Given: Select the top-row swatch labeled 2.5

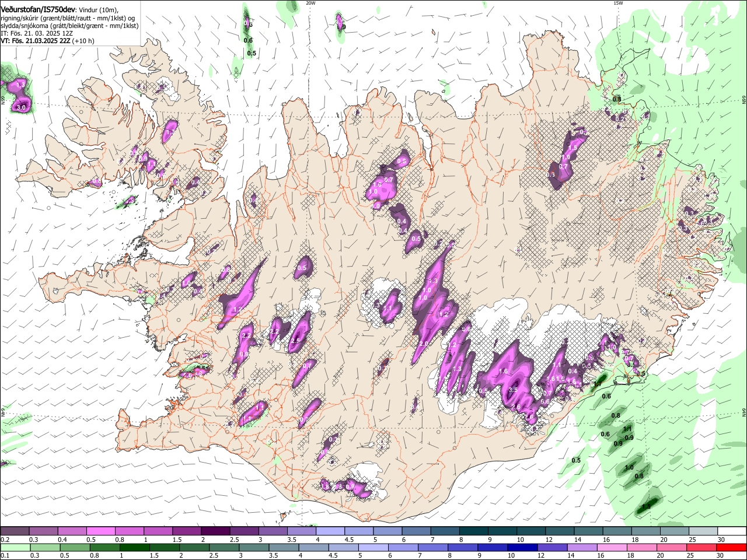Looking at the screenshot, I should [x=243, y=531].
